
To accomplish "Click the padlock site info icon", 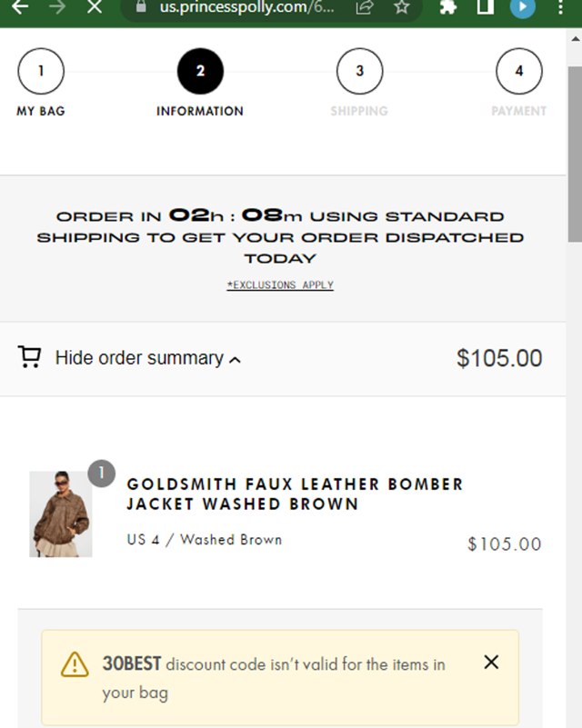I will coord(140,6).
